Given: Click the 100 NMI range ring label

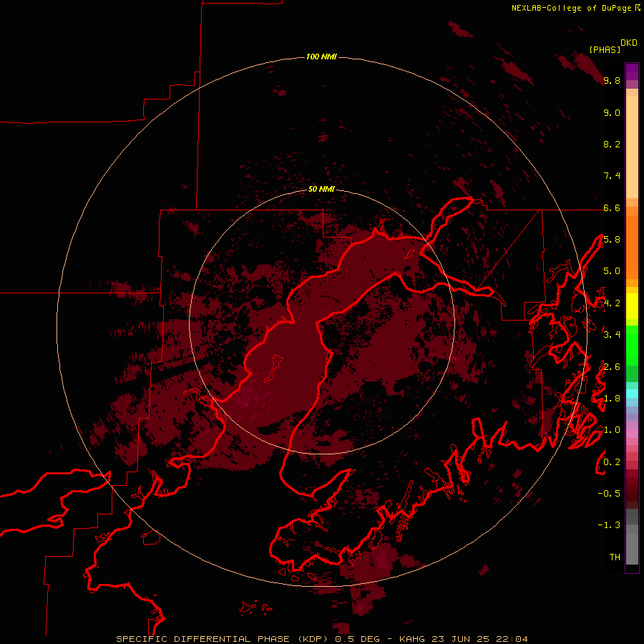Looking at the screenshot, I should point(321,57).
